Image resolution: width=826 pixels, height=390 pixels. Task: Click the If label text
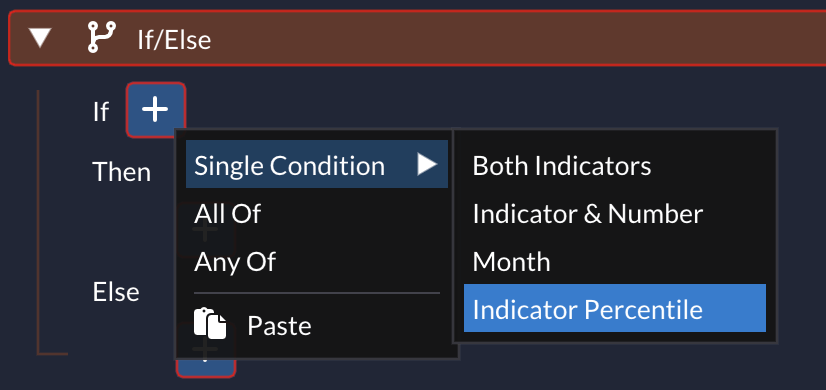tap(101, 112)
